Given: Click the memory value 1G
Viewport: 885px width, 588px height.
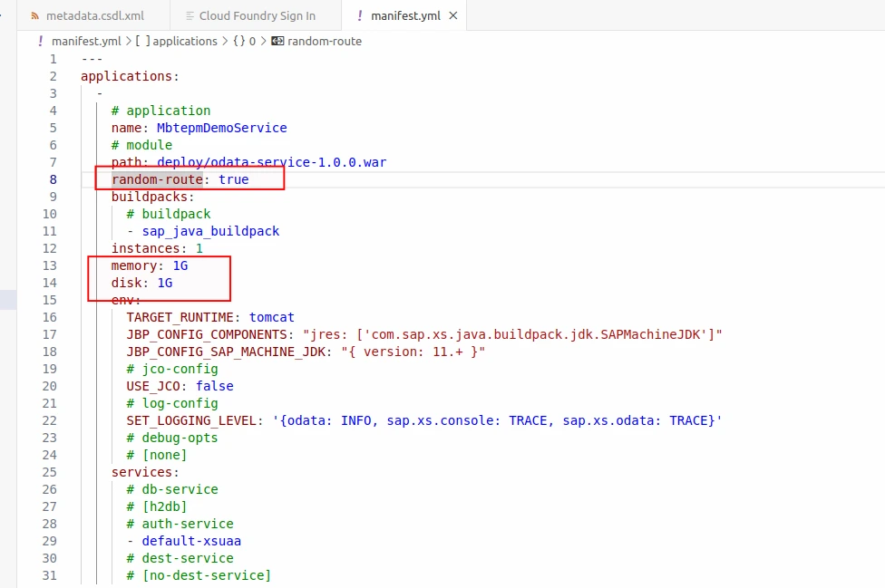Looking at the screenshot, I should [180, 265].
